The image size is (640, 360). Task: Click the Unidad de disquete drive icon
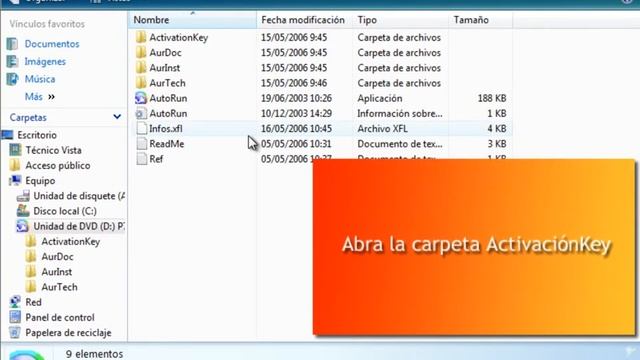pos(23,196)
